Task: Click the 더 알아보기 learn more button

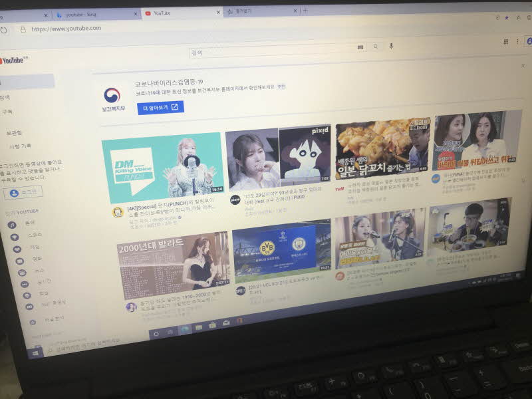Action: (x=160, y=108)
